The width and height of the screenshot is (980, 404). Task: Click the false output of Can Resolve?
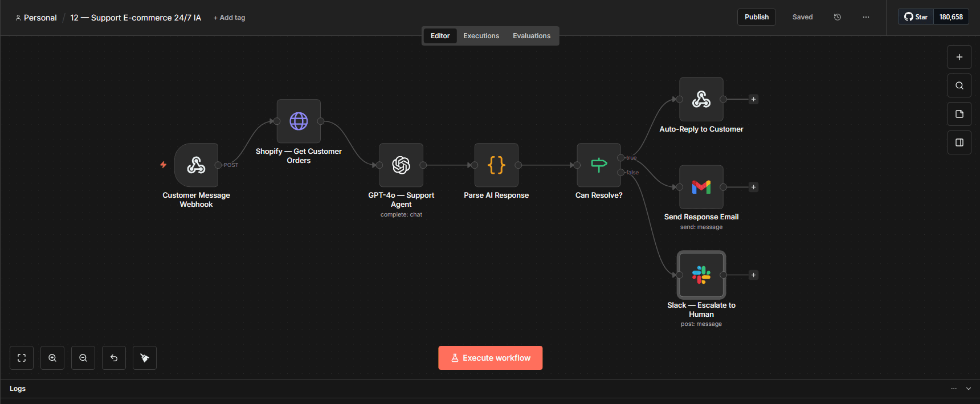[621, 172]
